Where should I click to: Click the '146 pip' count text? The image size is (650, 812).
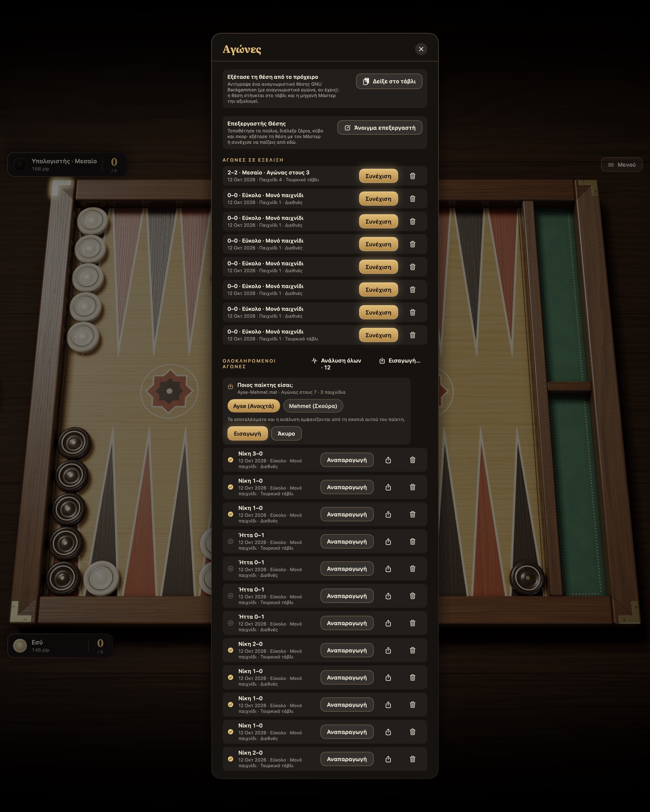tap(41, 650)
